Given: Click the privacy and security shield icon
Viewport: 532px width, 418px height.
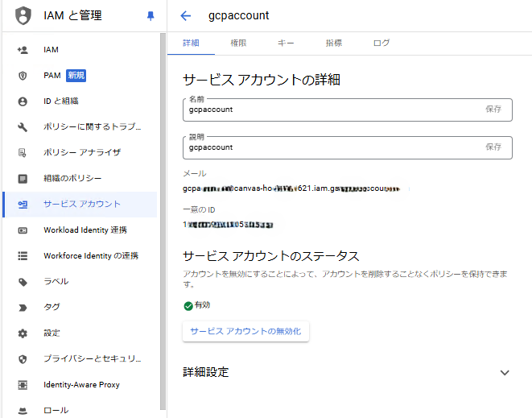Looking at the screenshot, I should tap(23, 359).
